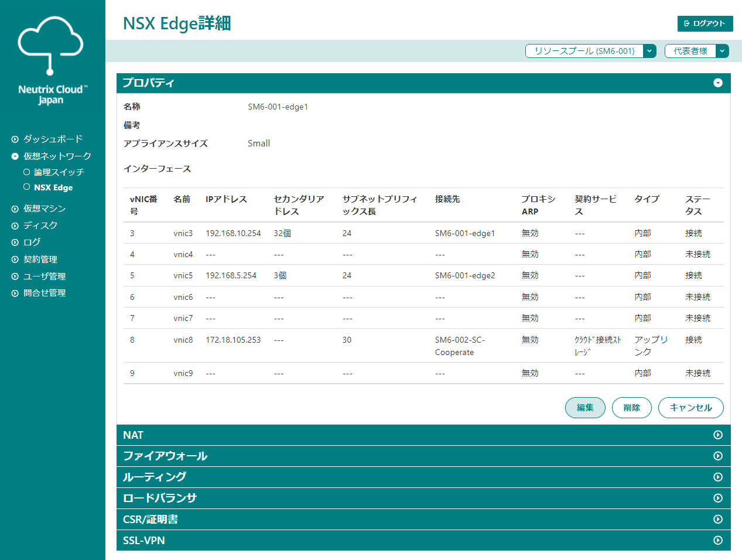
Task: Expand the ファイアウォール section
Action: coord(718,456)
